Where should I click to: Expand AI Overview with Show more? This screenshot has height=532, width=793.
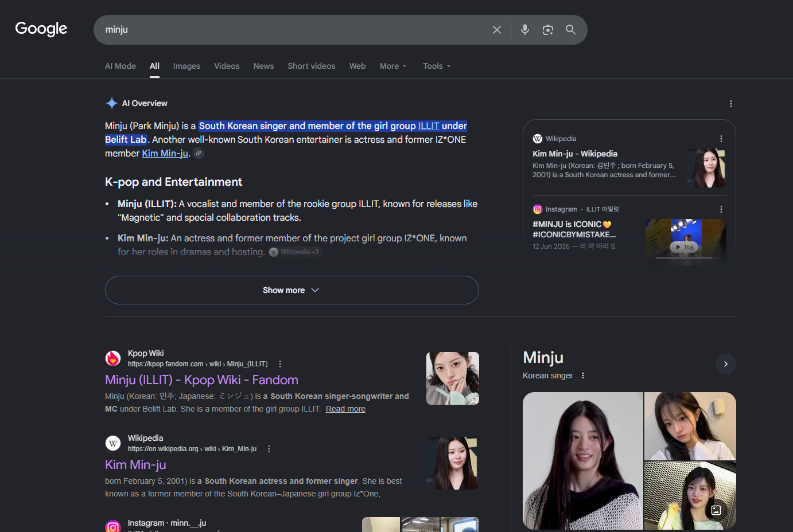(291, 290)
